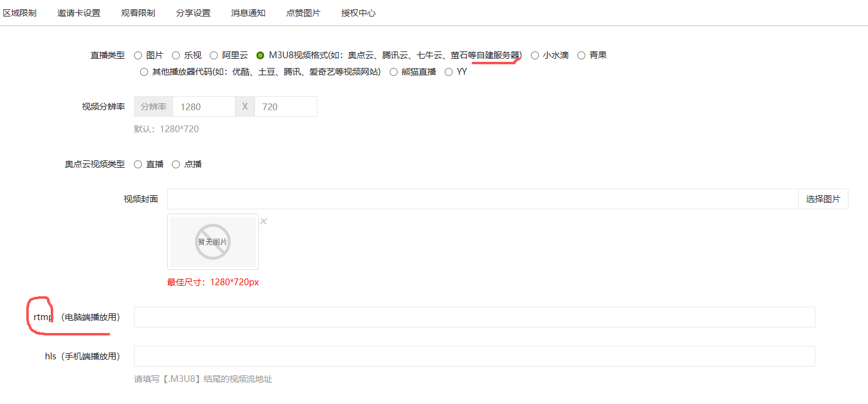
Task: Select 其他播放器代码 radio option
Action: click(144, 72)
